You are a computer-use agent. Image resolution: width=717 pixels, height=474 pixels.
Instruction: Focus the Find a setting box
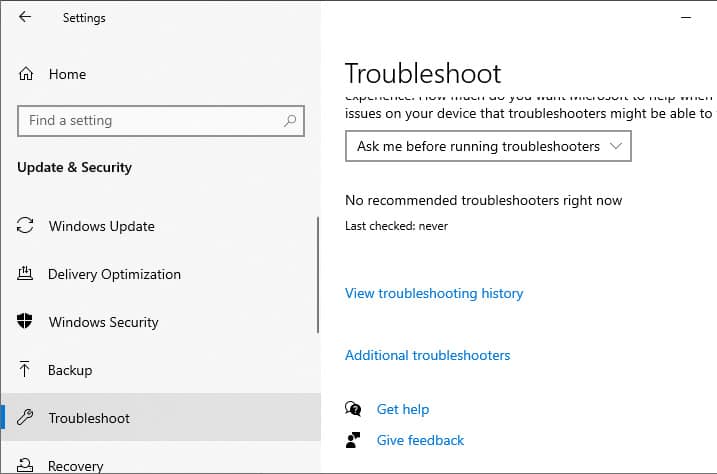(161, 121)
